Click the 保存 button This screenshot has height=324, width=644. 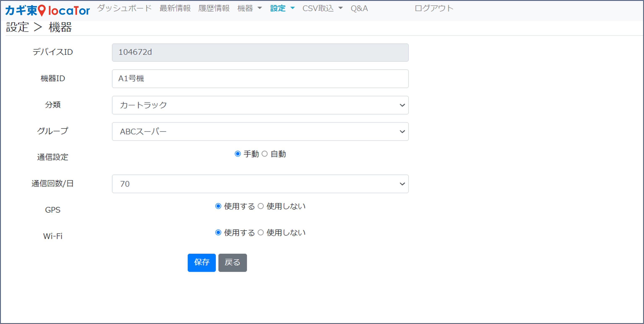coord(202,263)
